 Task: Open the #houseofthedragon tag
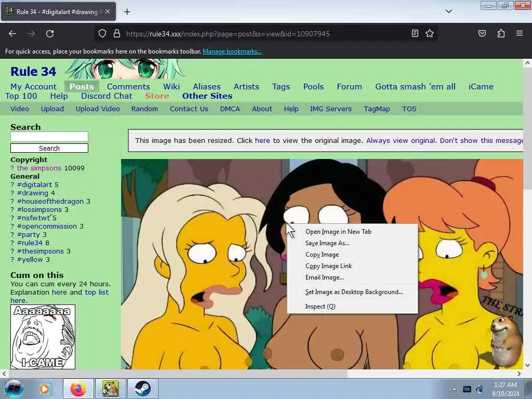(x=50, y=201)
